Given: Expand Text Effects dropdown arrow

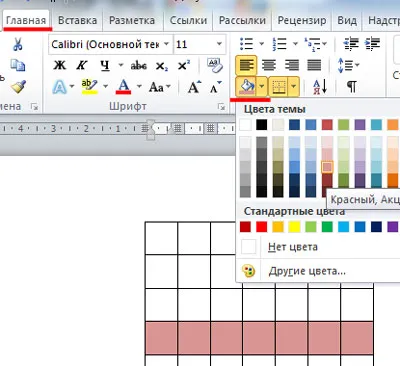Looking at the screenshot, I should click(x=72, y=87).
